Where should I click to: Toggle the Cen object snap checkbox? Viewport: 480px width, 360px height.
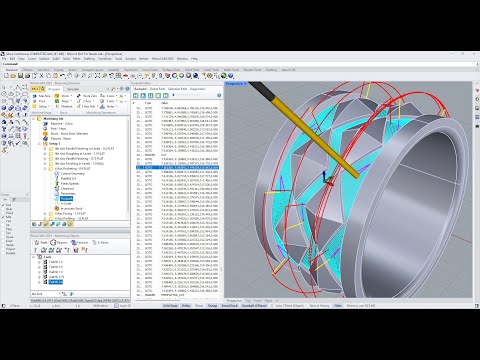click(3, 221)
